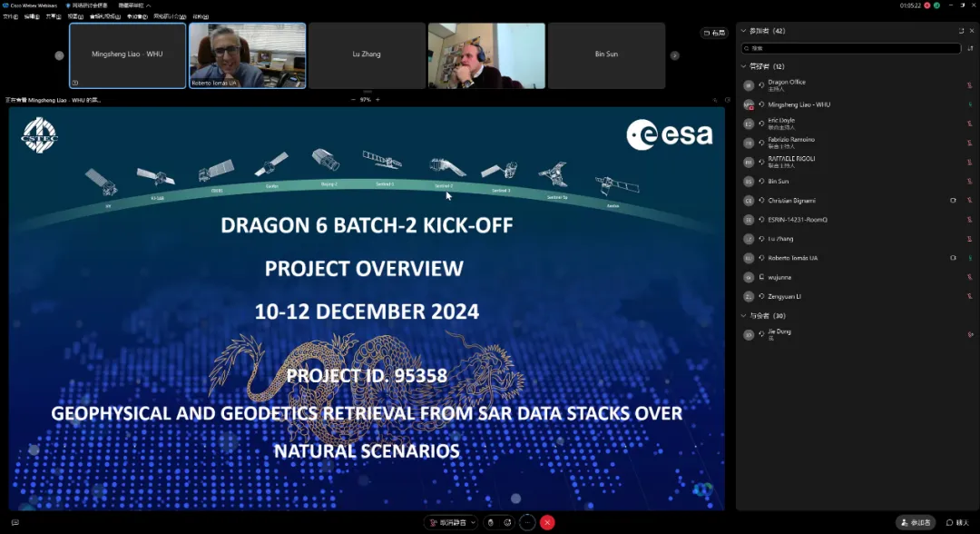Click the raise hand icon
Screen dimensions: 980x534
[x=490, y=522]
